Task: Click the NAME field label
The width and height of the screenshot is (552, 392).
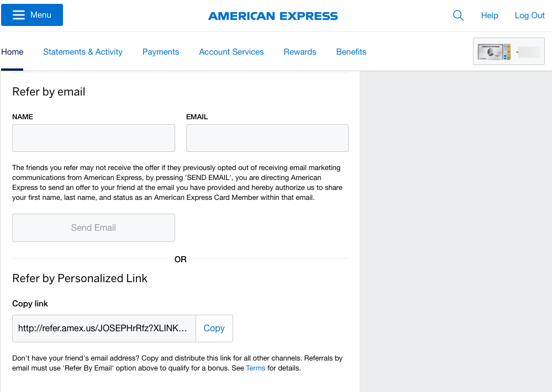Action: pyautogui.click(x=23, y=117)
